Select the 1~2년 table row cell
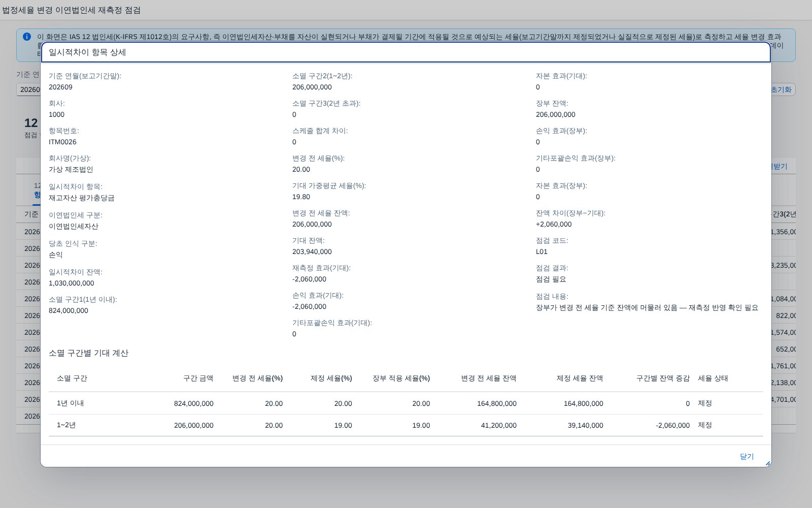Viewport: 812px width, 508px height. pyautogui.click(x=66, y=425)
